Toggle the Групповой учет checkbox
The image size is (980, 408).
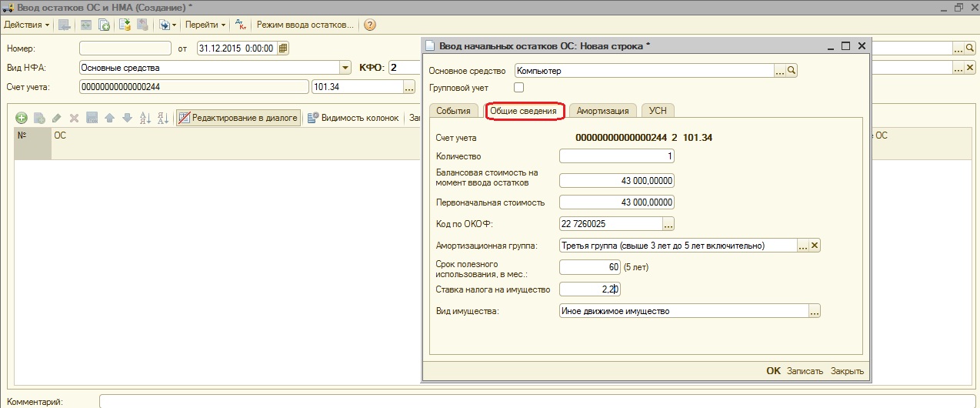tap(518, 88)
